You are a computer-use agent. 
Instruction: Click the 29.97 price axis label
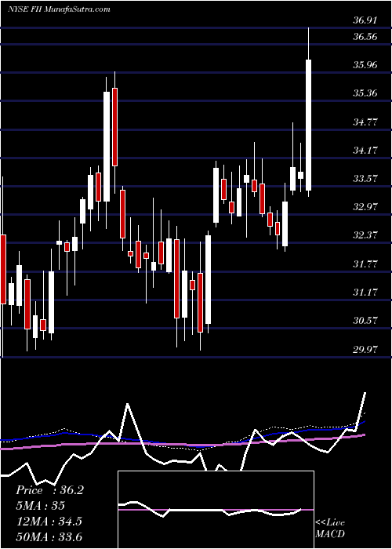coord(365,349)
